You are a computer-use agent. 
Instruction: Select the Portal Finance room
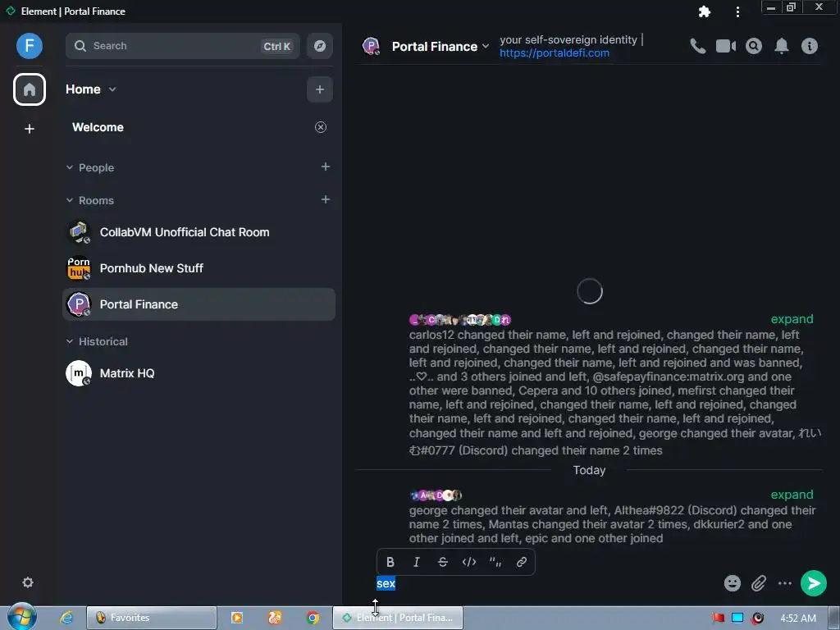pos(199,304)
